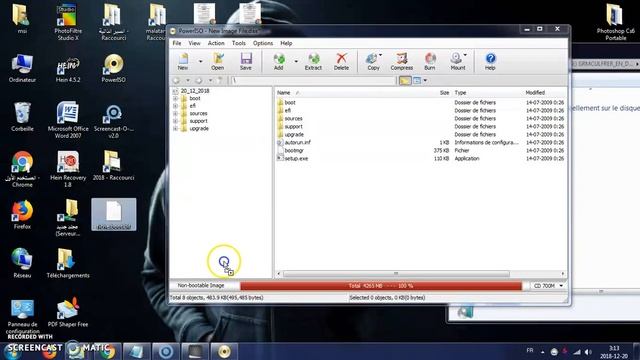This screenshot has width=640, height=360.
Task: Select the boot folder in file list
Action: tap(290, 102)
